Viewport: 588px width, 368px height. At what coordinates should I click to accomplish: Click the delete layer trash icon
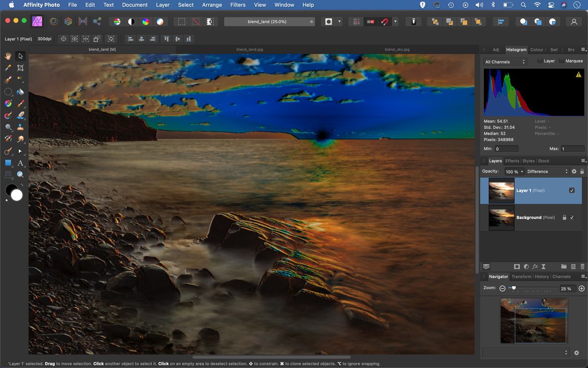[583, 266]
